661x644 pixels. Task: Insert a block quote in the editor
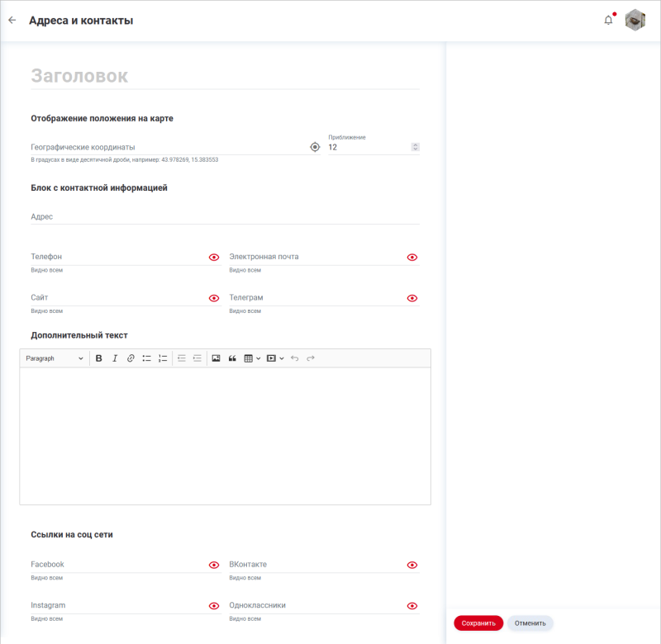pyautogui.click(x=231, y=358)
